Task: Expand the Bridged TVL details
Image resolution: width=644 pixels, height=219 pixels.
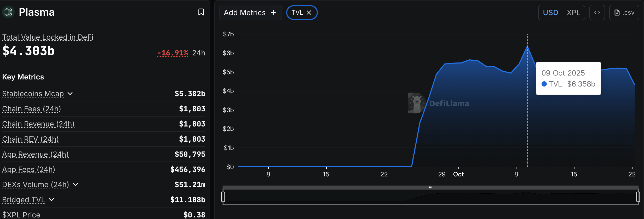Action: coord(52,200)
